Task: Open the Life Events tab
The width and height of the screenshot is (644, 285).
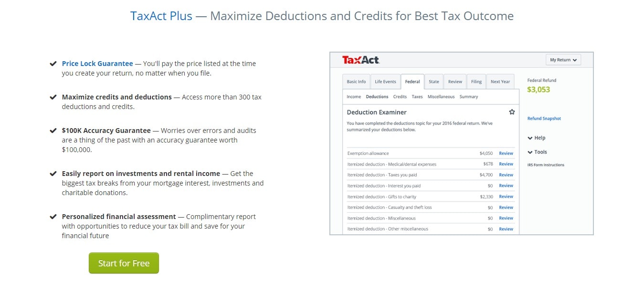Action: [385, 82]
